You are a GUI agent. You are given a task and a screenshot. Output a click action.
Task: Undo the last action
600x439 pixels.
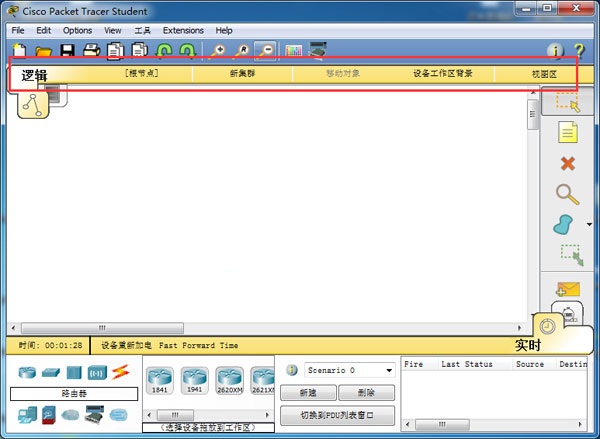click(164, 51)
